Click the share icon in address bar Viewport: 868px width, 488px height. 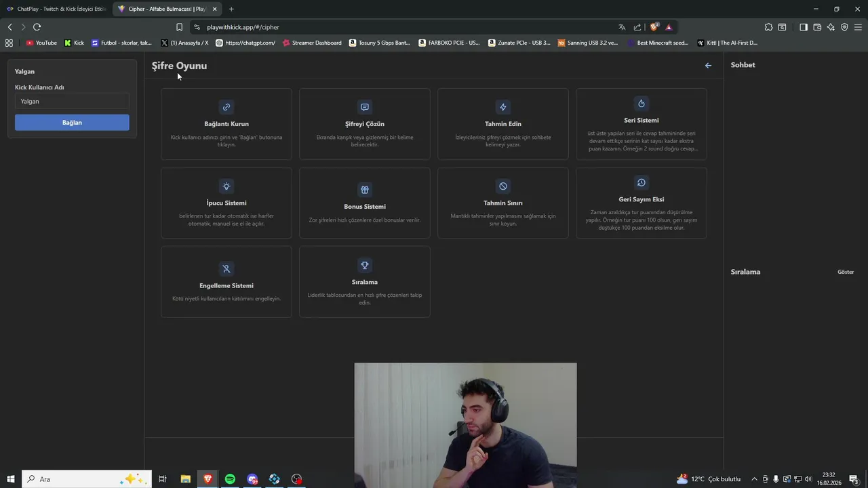[637, 27]
